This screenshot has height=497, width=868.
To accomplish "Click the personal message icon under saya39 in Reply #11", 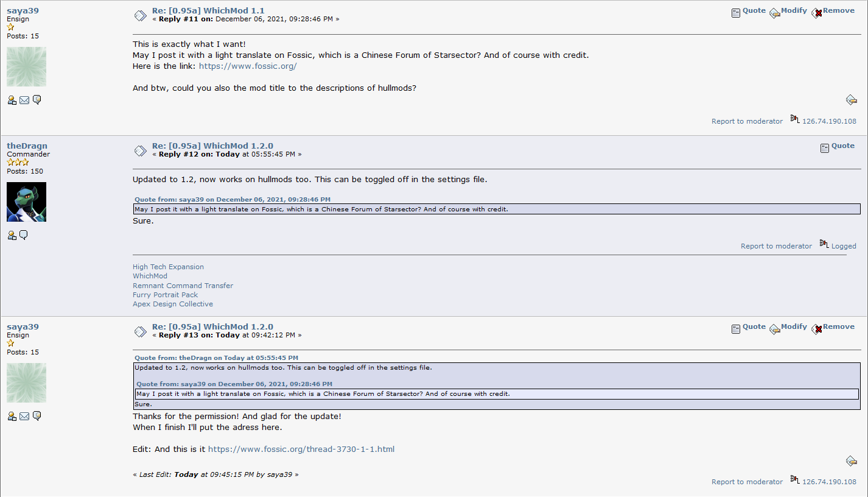I will click(37, 100).
